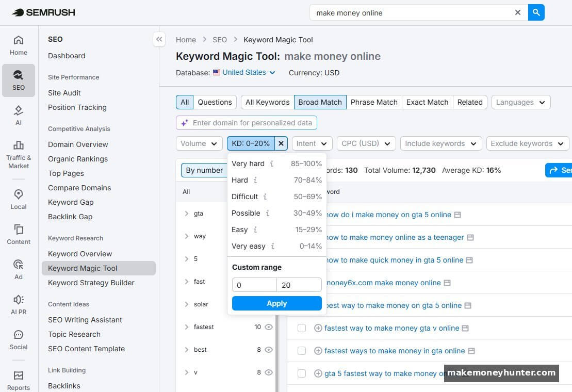Screen dimensions: 572x392
Task: Switch to the Questions tab
Action: (x=215, y=102)
